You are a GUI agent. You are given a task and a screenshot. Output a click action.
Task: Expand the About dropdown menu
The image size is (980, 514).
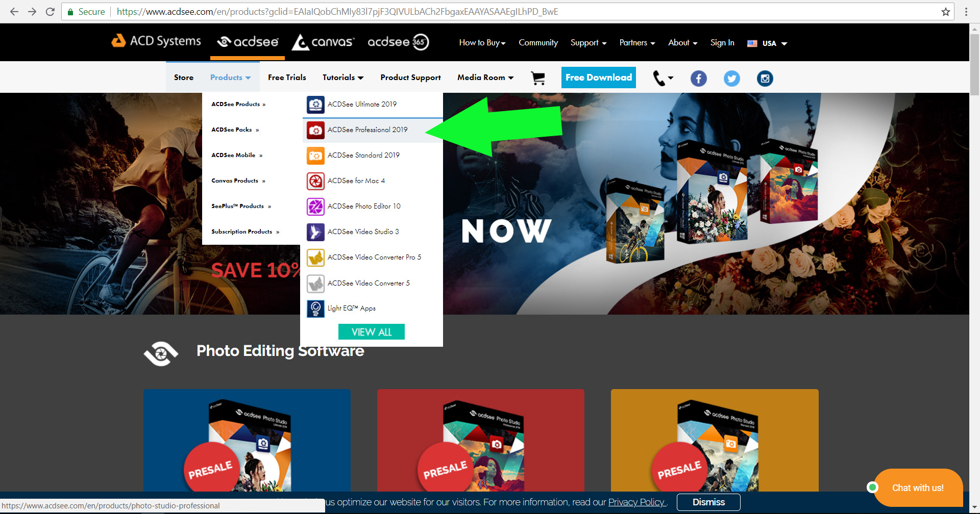(x=683, y=43)
